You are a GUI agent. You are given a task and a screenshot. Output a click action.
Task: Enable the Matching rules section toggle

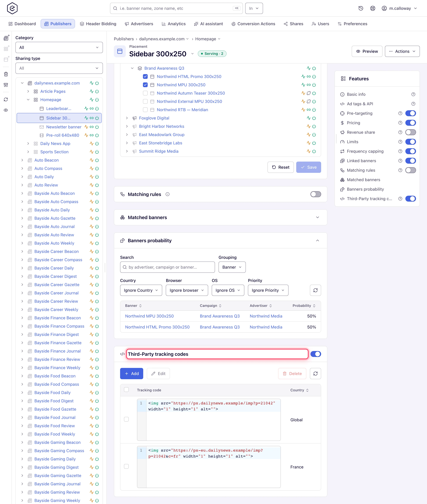tap(316, 194)
